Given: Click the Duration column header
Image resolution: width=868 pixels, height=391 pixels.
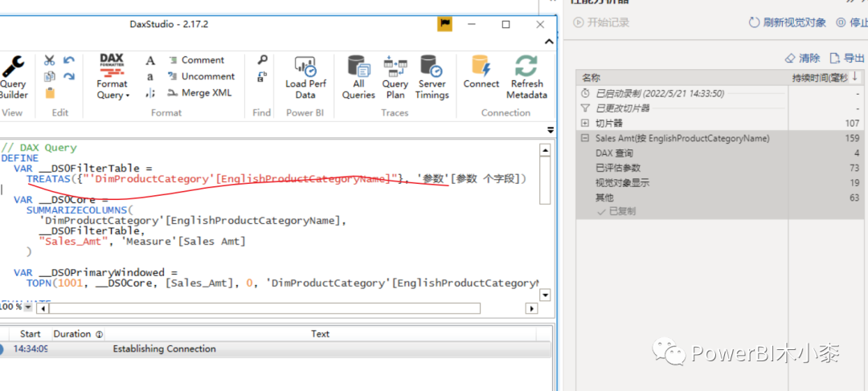Looking at the screenshot, I should [77, 334].
